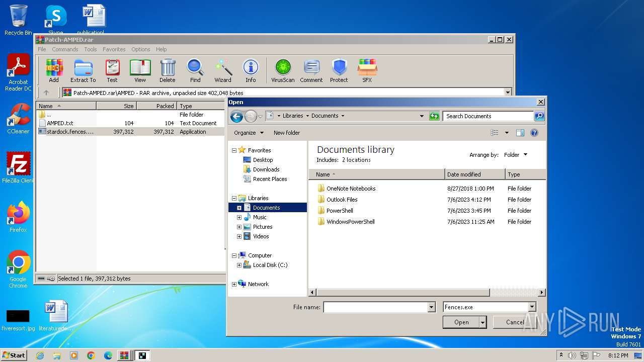
Task: Expand the Music library tree node
Action: click(239, 217)
